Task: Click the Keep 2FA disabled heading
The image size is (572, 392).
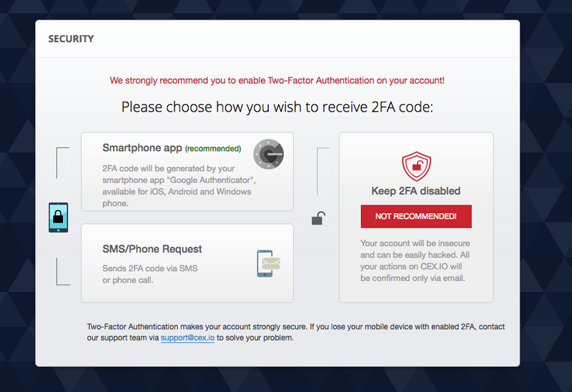Action: click(x=416, y=191)
